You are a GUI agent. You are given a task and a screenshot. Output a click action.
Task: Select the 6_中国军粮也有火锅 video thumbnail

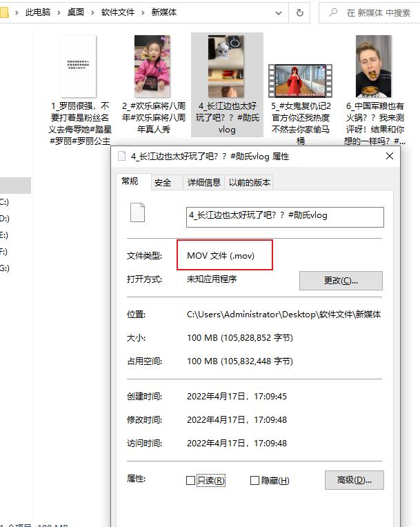tap(374, 66)
